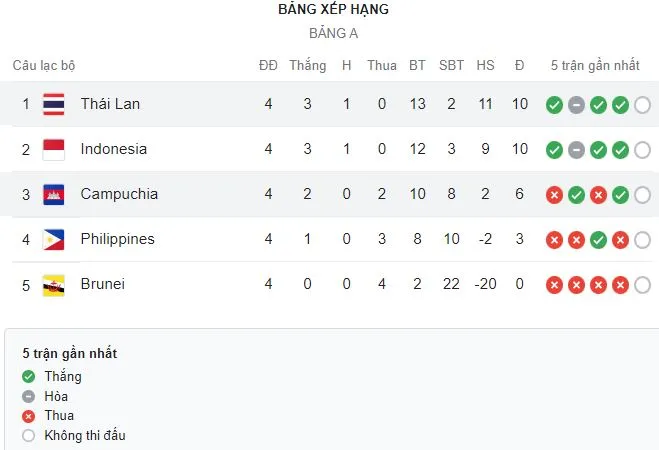659x450 pixels.
Task: Open the Campuchia team page
Action: coord(119,194)
